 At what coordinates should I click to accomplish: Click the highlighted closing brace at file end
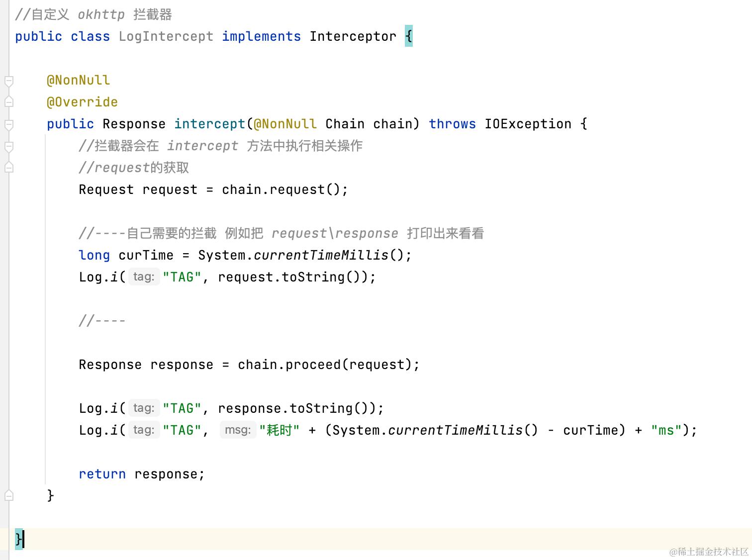pyautogui.click(x=18, y=539)
